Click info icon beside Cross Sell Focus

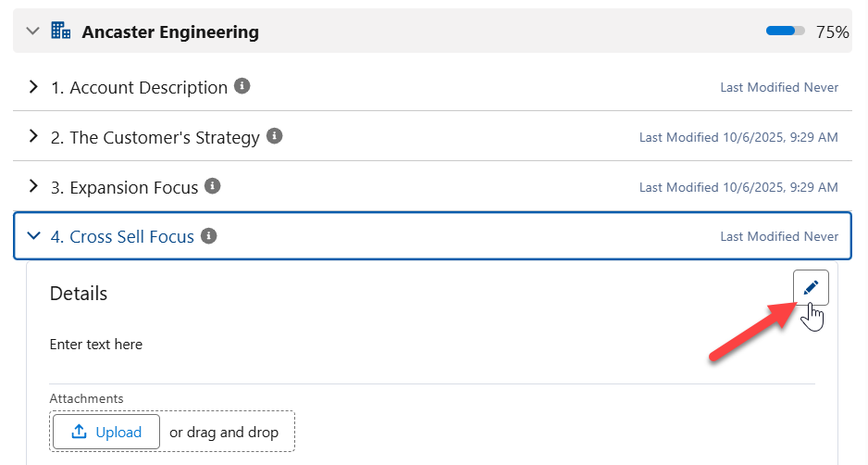[x=209, y=236]
